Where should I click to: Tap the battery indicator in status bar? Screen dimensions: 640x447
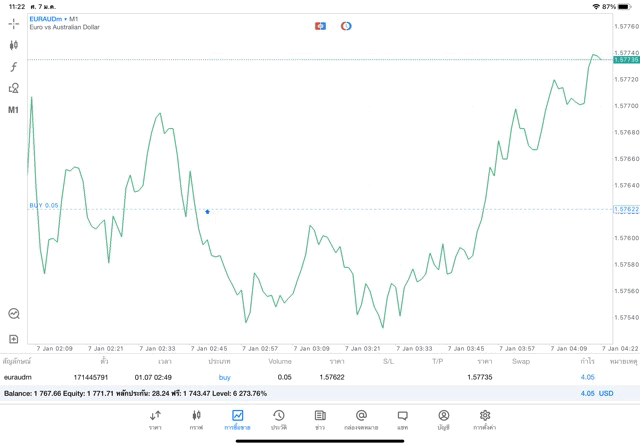click(624, 7)
